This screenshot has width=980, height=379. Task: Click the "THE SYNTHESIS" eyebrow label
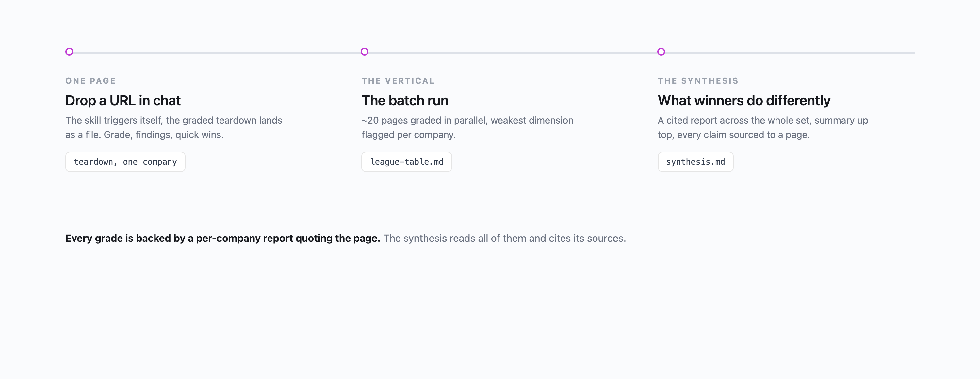[x=698, y=81]
